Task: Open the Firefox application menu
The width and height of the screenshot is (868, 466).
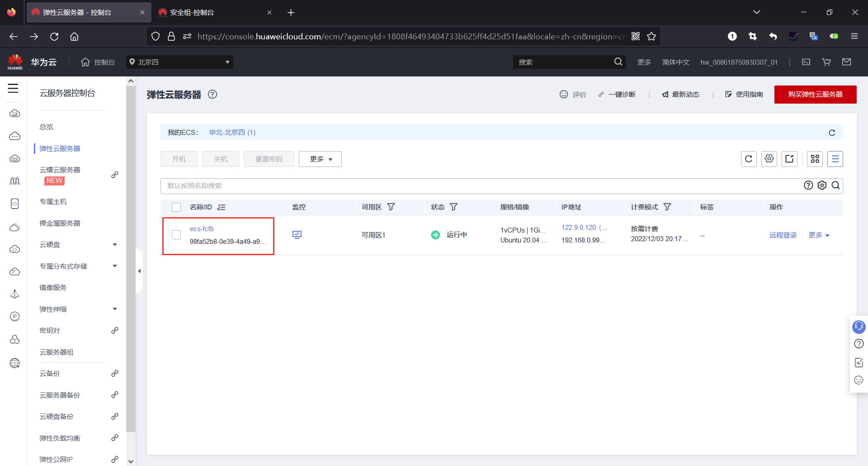Action: [854, 36]
